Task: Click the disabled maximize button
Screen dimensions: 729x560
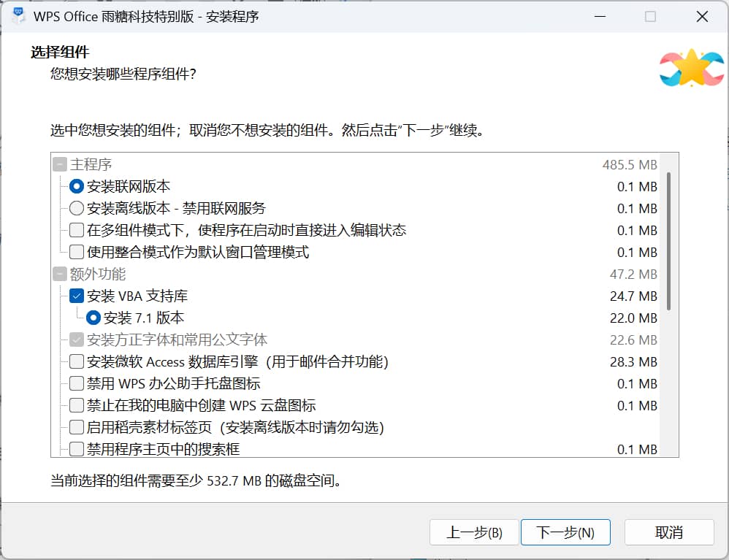Action: [x=650, y=16]
